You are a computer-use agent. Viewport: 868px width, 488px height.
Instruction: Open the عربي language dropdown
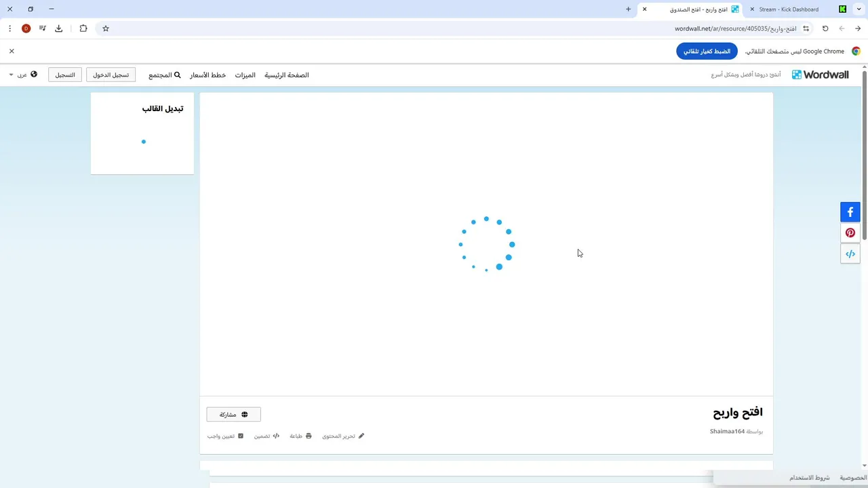tap(23, 75)
